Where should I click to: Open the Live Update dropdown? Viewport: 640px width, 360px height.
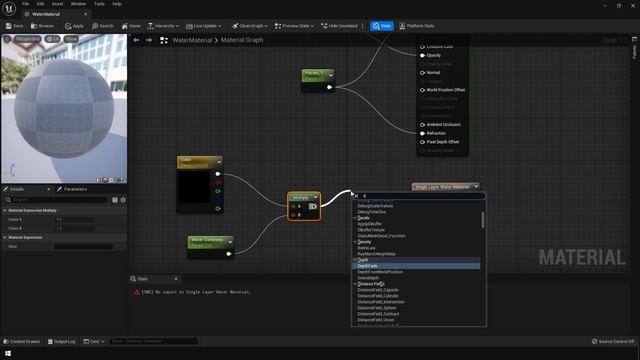pyautogui.click(x=203, y=26)
